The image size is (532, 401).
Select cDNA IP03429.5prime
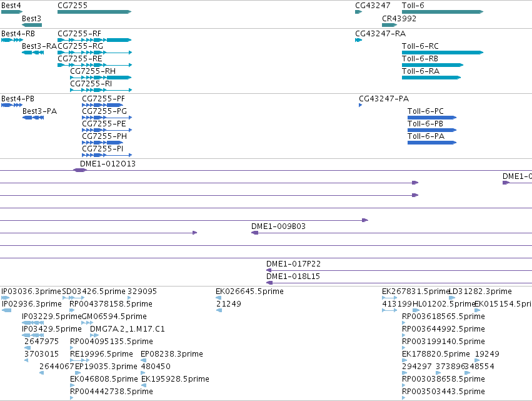tap(33, 335)
